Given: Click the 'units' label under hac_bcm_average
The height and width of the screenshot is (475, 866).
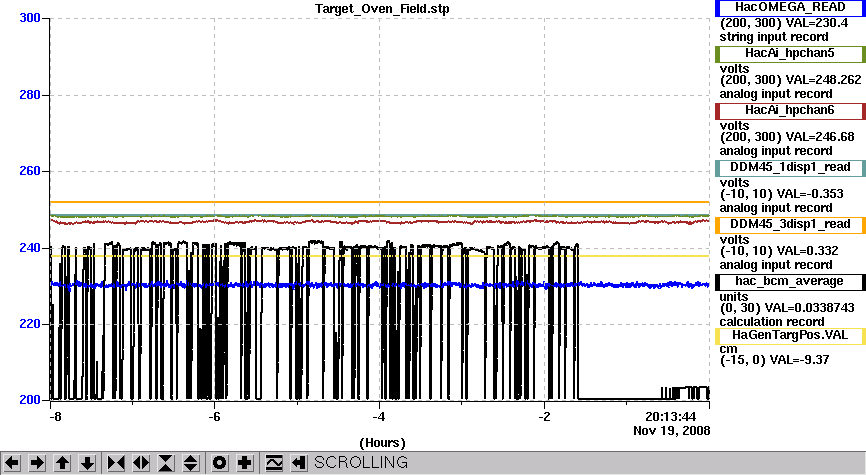Looking at the screenshot, I should coord(733,296).
